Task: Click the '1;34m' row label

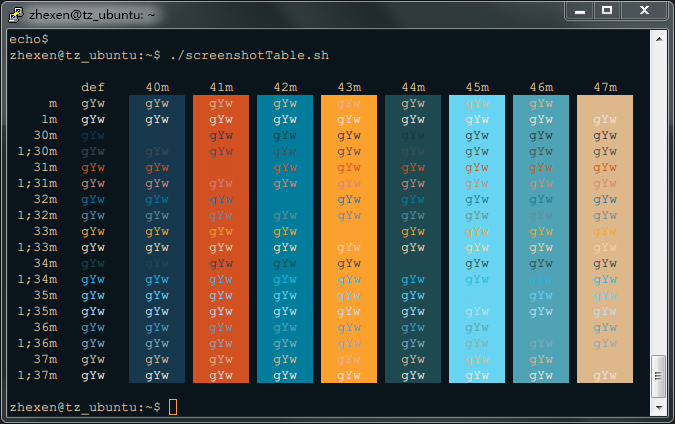Action: 37,279
